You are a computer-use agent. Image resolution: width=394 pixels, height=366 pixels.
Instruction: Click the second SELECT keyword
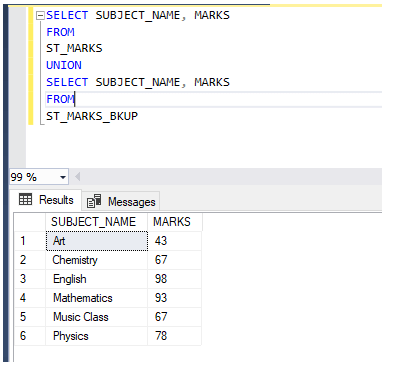pos(67,82)
